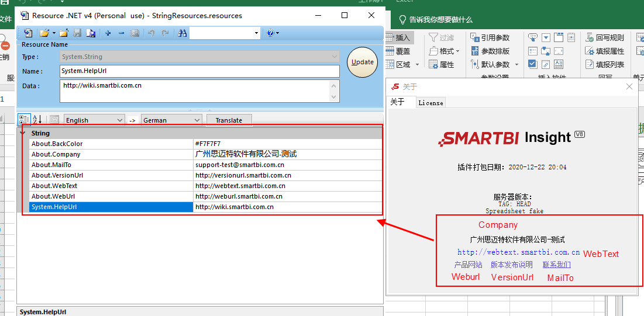Click 引用参数 in the Excel ribbon
Image resolution: width=644 pixels, height=316 pixels.
[x=490, y=38]
